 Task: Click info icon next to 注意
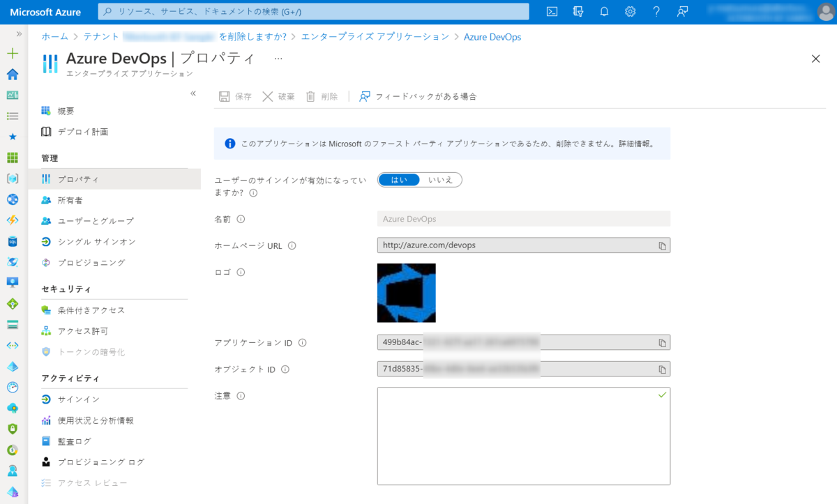(x=241, y=396)
